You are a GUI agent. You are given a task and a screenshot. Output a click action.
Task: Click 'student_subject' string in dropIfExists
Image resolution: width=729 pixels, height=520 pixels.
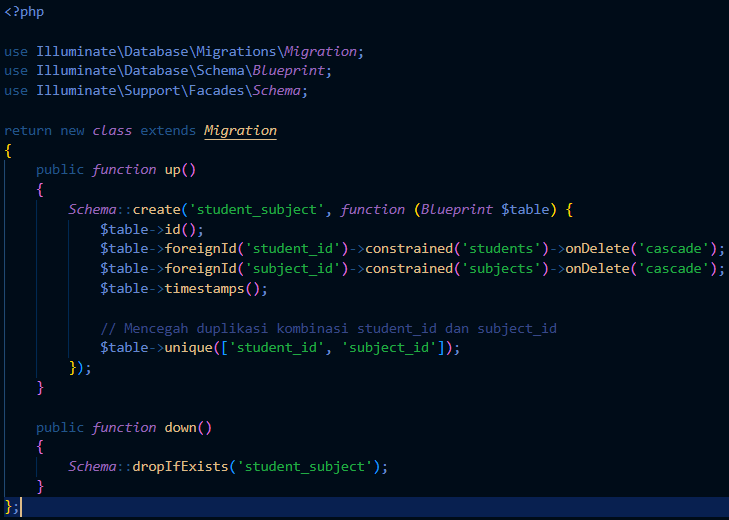(305, 467)
